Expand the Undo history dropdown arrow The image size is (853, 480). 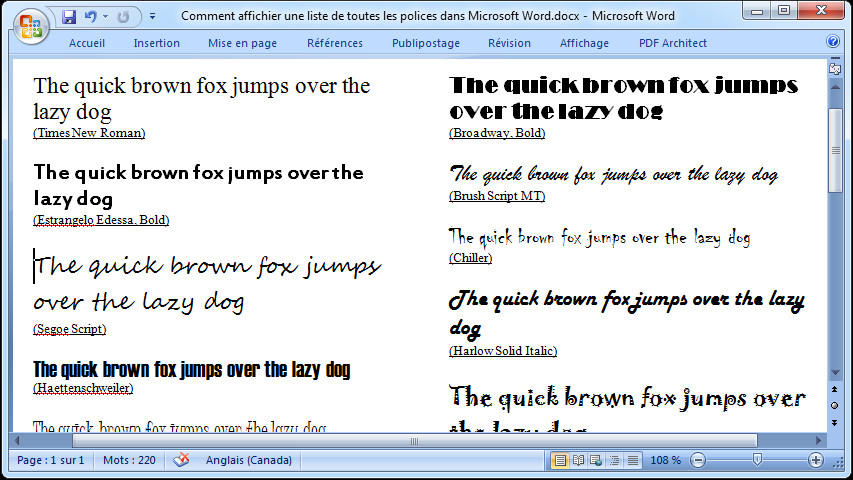click(x=105, y=17)
